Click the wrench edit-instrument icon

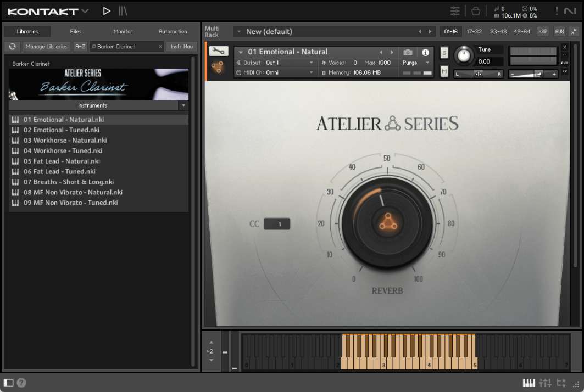point(219,52)
